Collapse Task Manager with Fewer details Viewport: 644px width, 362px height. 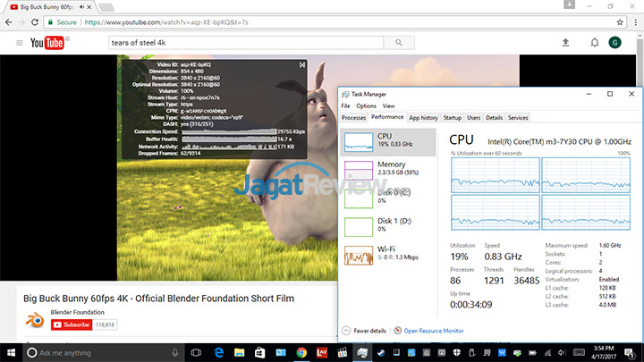(364, 331)
